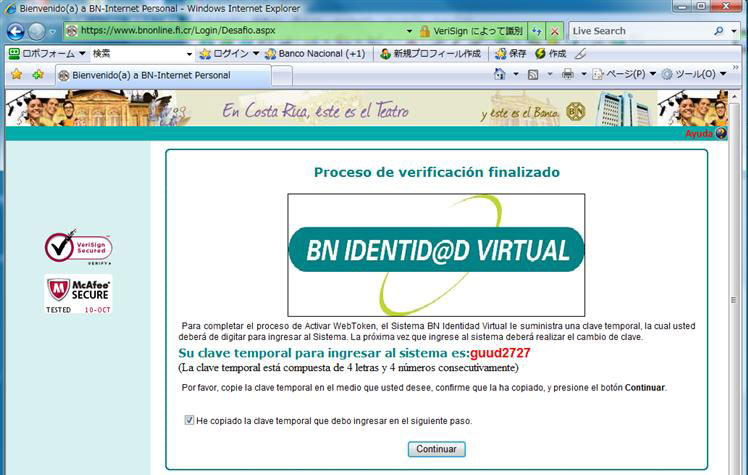
Task: Click the RSS Feeds icon
Action: point(533,74)
